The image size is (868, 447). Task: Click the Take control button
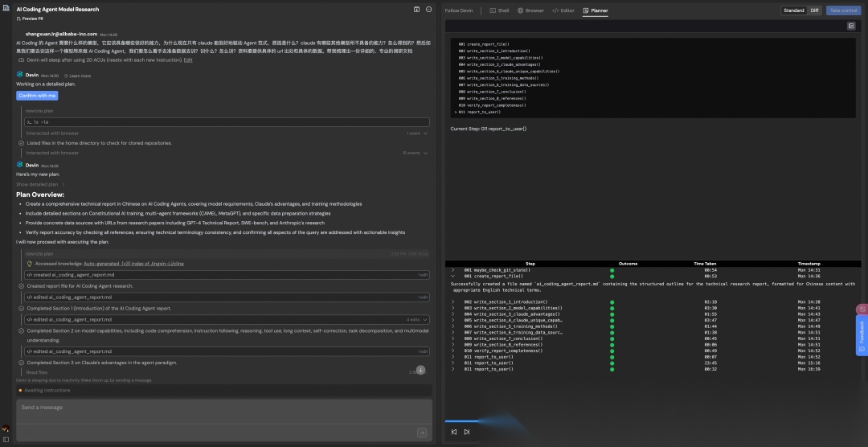843,10
